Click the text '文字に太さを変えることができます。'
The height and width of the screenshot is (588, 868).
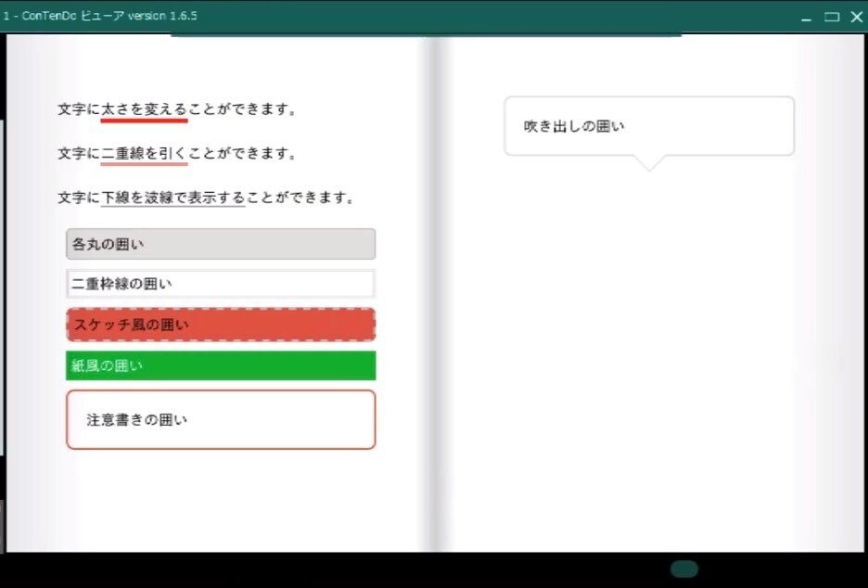click(177, 109)
